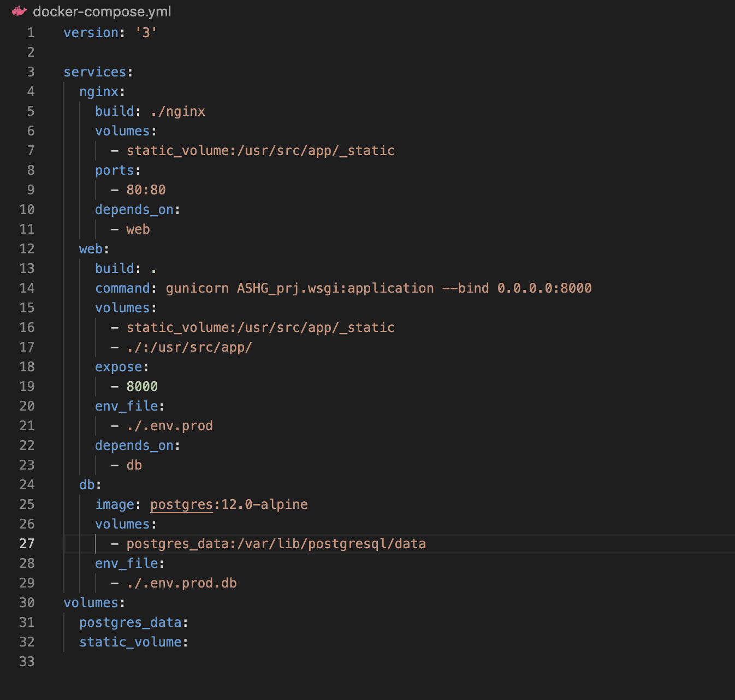Screen dimensions: 735x700
Task: Click the nginx service key
Action: (x=99, y=92)
